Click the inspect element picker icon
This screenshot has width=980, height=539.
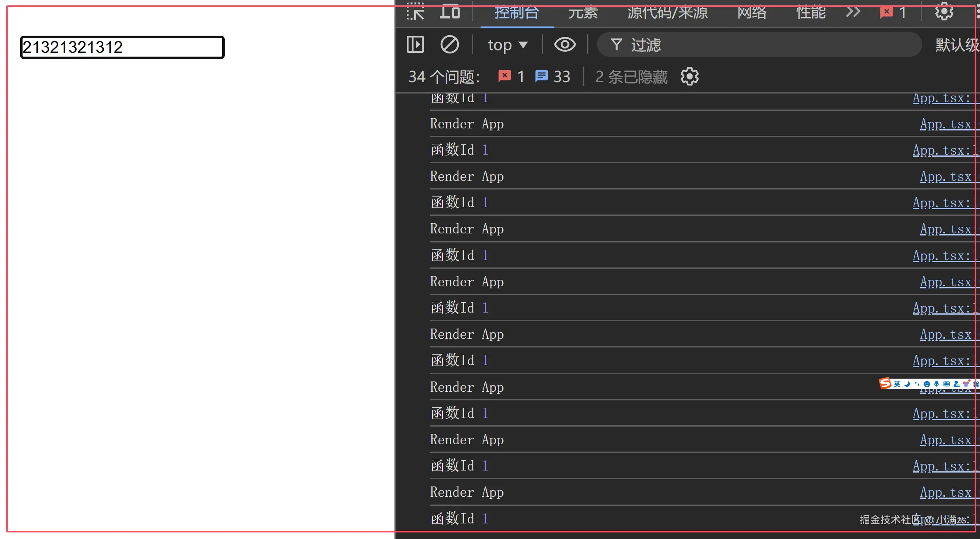[415, 12]
